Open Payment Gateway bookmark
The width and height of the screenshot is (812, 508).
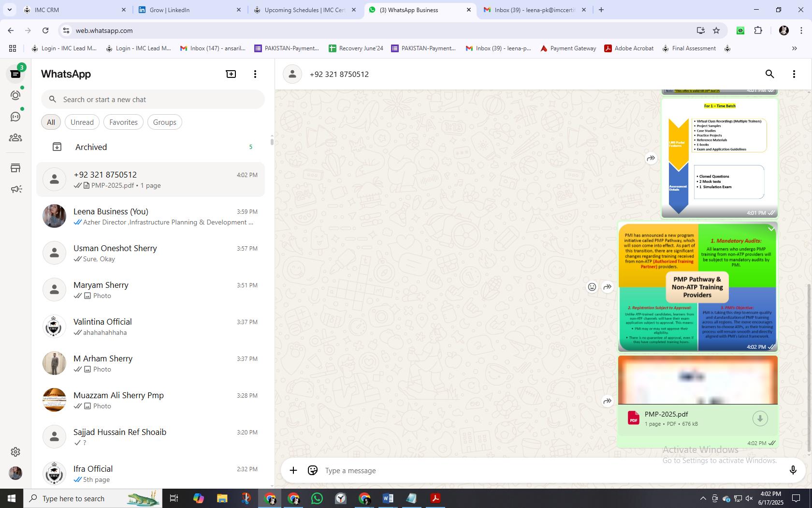[x=568, y=48]
